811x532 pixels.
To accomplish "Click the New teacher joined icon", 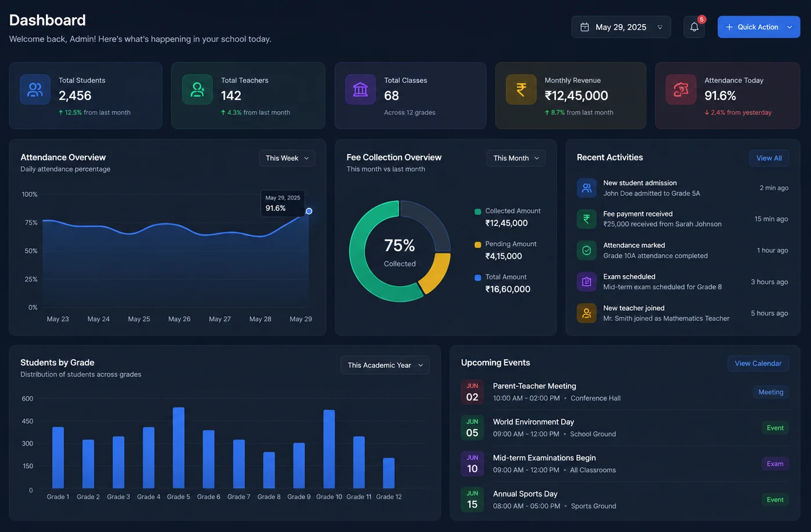I will coord(586,313).
